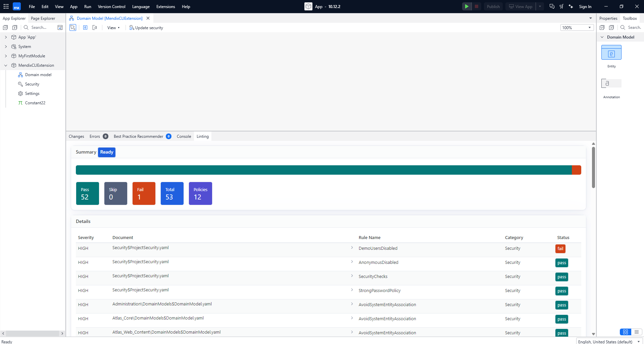Toggle card view in the Linting panel
This screenshot has height=344, width=644.
[625, 332]
